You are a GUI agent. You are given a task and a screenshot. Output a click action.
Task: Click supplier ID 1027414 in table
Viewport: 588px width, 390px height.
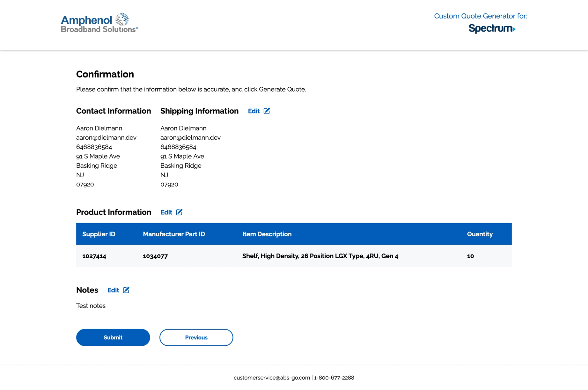94,256
